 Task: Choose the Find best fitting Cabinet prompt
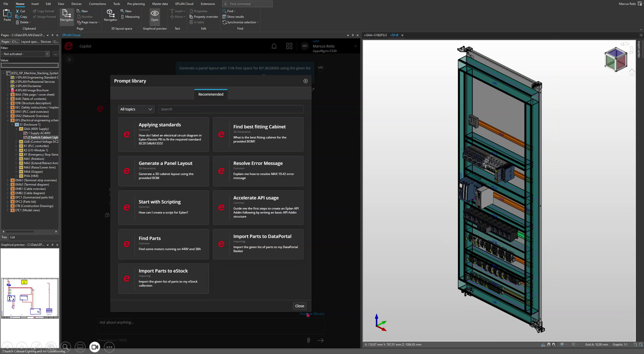tap(258, 134)
